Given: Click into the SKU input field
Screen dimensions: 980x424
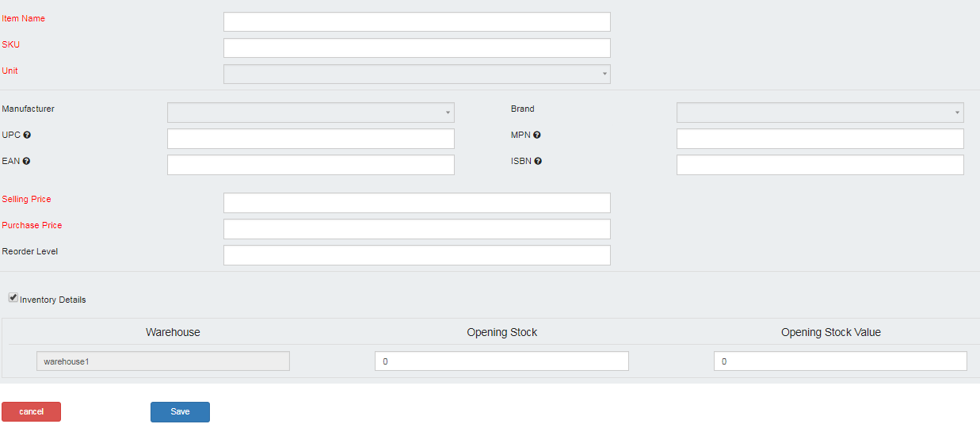Looking at the screenshot, I should pyautogui.click(x=417, y=48).
